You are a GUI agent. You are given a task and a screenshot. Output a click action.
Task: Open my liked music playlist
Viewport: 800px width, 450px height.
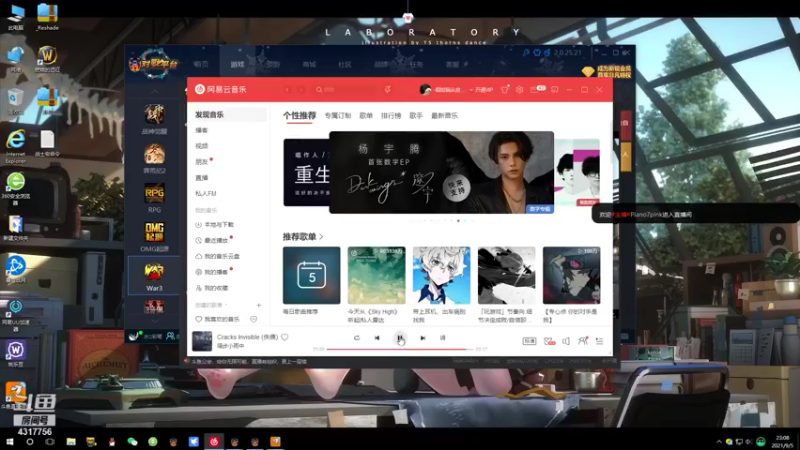[x=218, y=319]
